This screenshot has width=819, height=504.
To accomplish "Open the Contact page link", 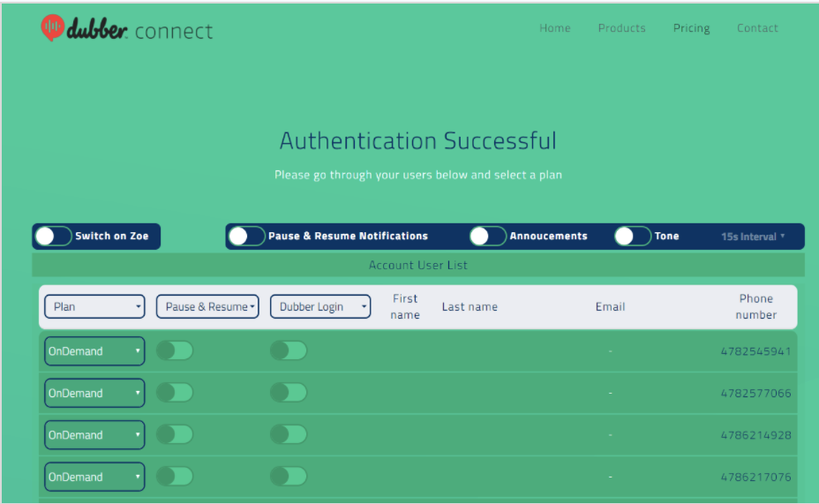I will click(x=757, y=28).
